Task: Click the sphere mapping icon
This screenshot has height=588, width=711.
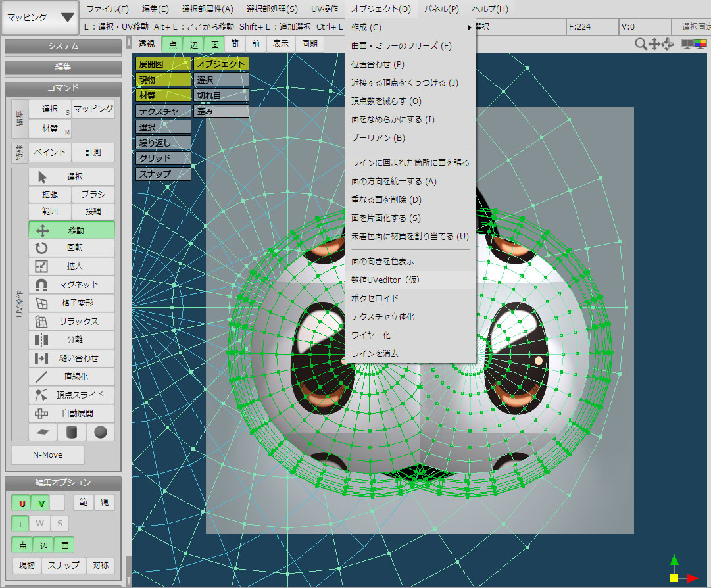Action: click(101, 432)
